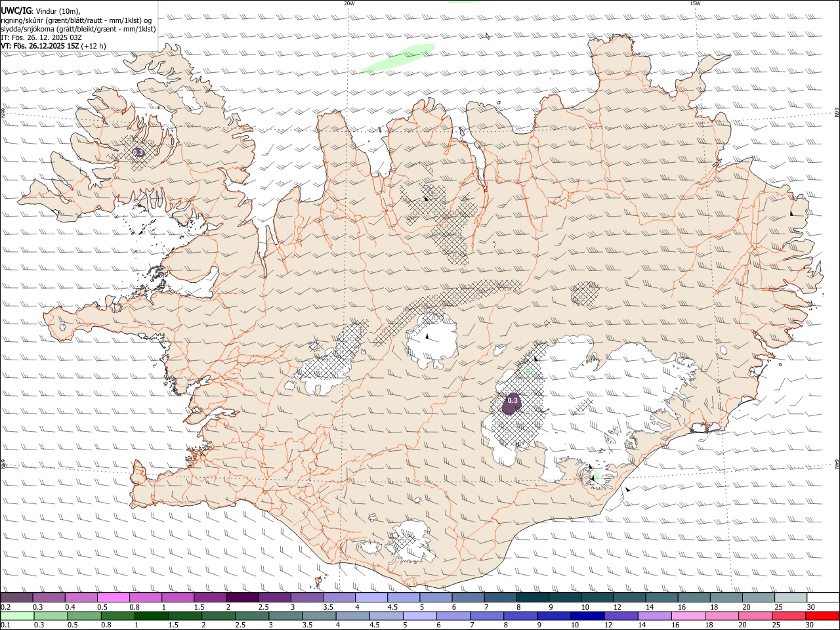Click the 'IT: Fös. 26. 12. 2025 03Z' line
Image resolution: width=840 pixels, height=630 pixels.
pos(41,37)
